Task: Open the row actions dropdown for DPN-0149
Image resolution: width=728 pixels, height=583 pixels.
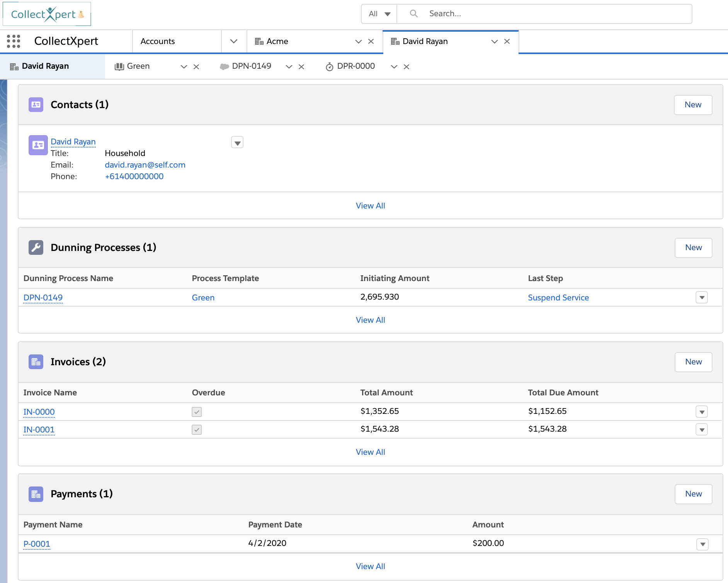Action: (x=702, y=297)
